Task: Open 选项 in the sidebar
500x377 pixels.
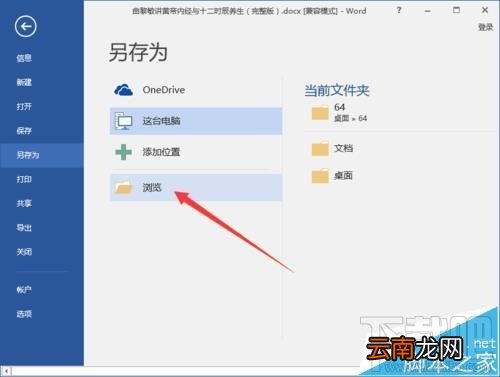Action: click(24, 314)
